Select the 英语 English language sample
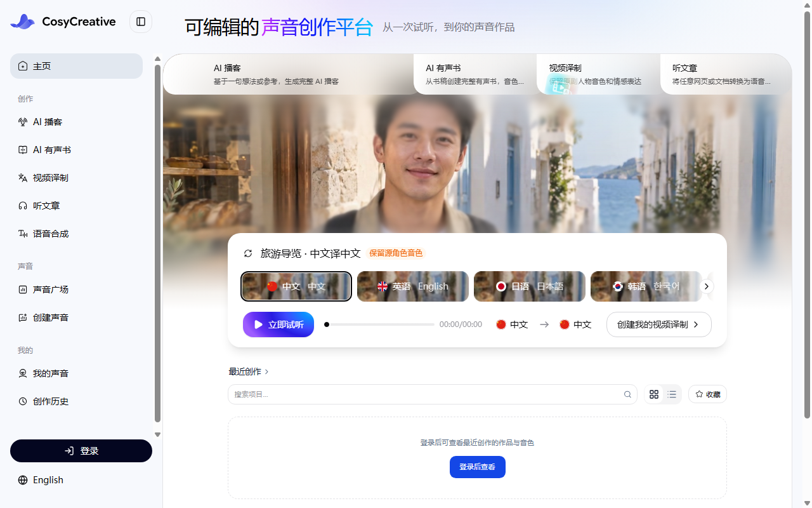This screenshot has height=508, width=812. 413,286
